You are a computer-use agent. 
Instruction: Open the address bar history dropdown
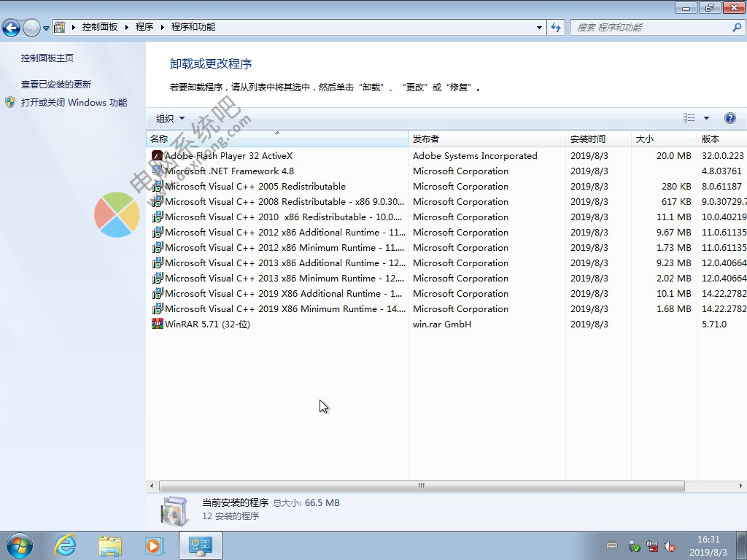539,28
